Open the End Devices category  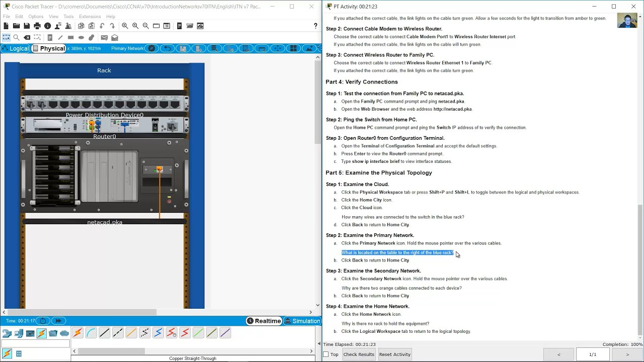click(19, 333)
